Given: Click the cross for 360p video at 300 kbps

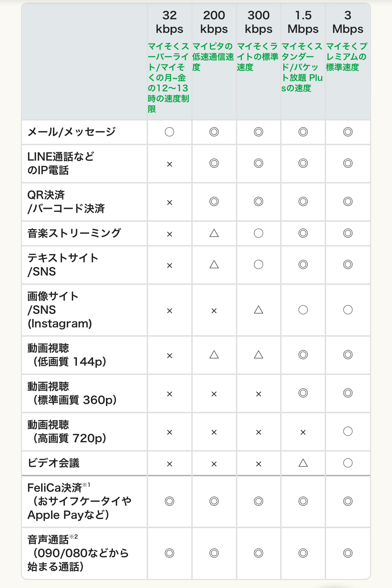Looking at the screenshot, I should pos(259,394).
